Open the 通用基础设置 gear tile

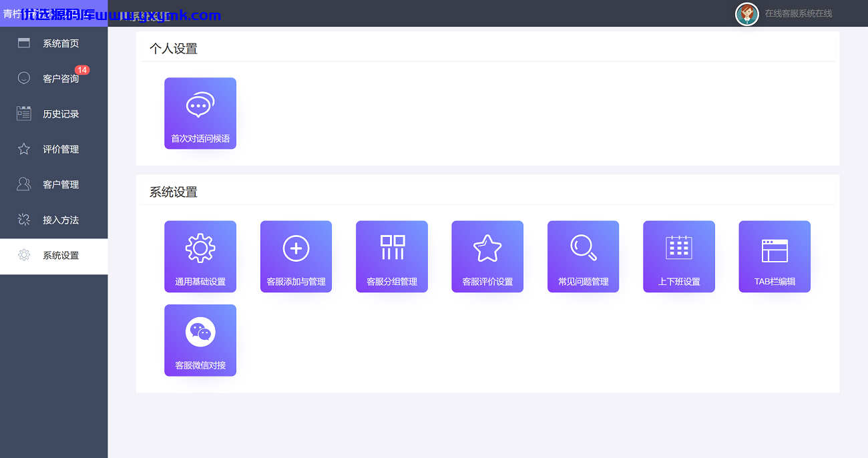200,256
